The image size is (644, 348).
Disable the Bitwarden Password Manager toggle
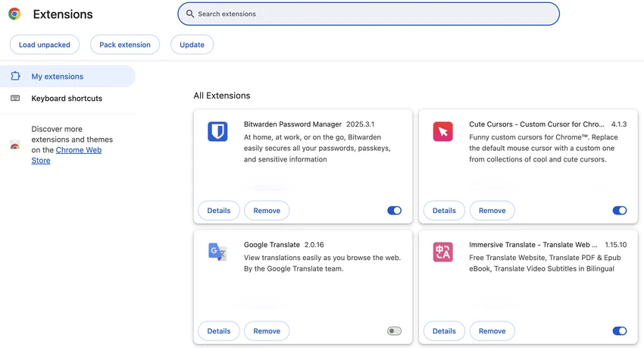pyautogui.click(x=394, y=210)
